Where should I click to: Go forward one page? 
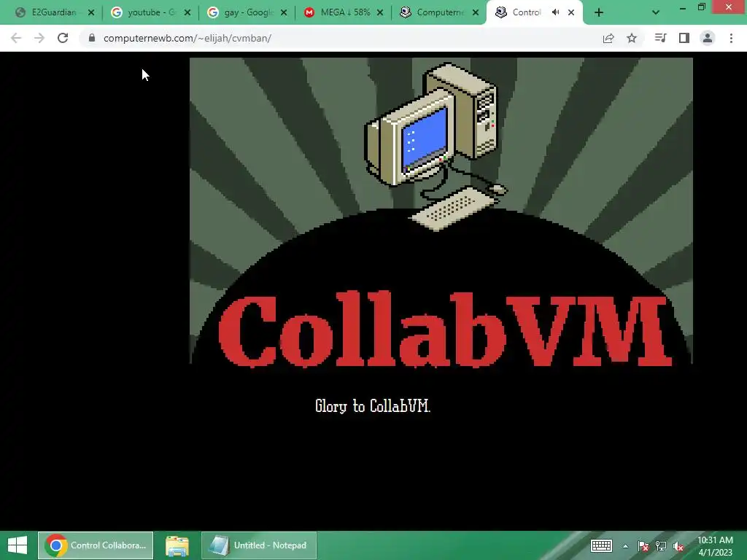39,38
